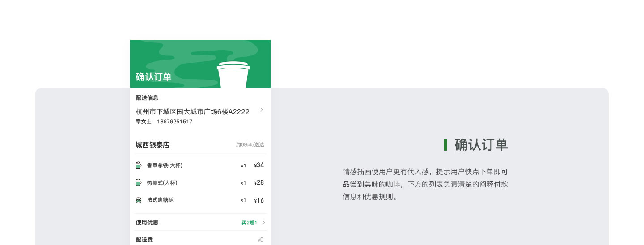
Task: Click the white 确认订单 title in green header
Action: (x=153, y=77)
